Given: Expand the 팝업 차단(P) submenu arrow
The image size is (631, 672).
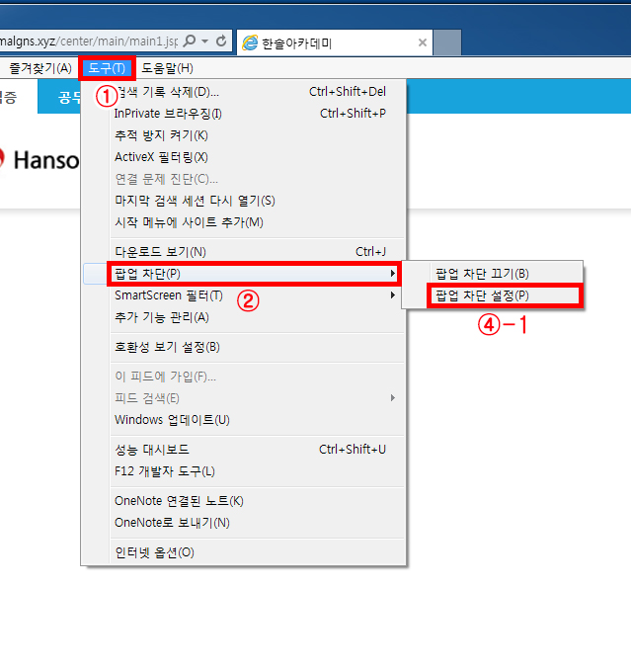Looking at the screenshot, I should click(393, 274).
